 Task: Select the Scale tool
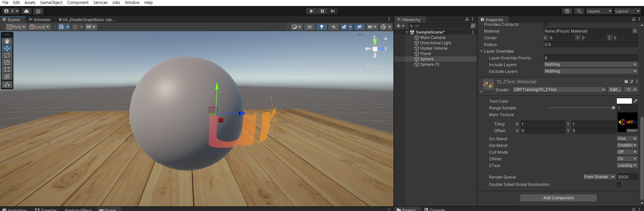pos(7,62)
